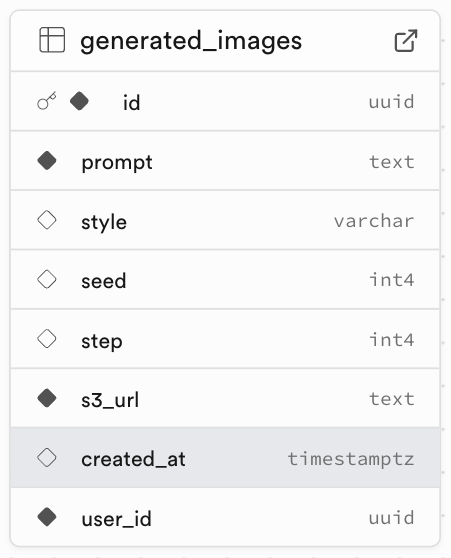Click the filled diamond icon next to id

point(79,101)
